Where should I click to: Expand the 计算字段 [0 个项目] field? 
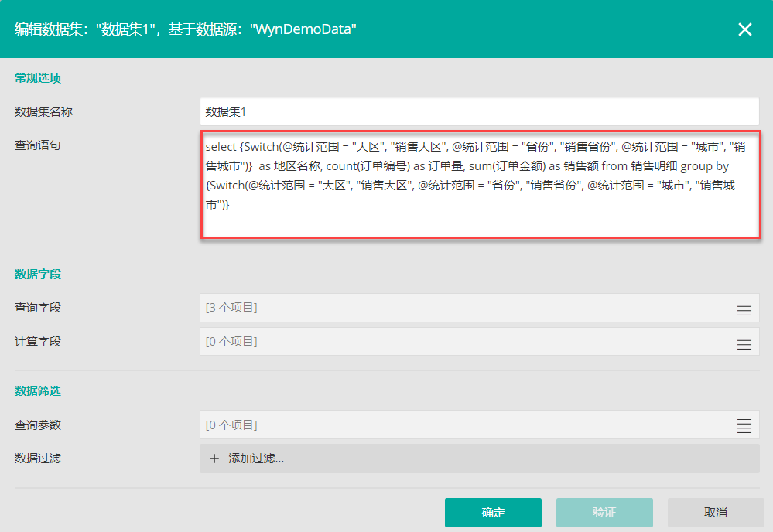click(479, 341)
